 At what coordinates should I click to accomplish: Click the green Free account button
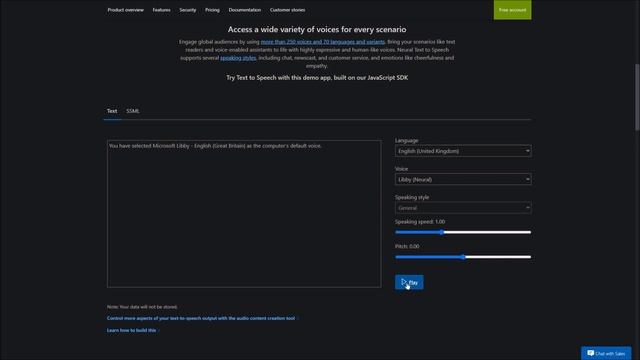512,10
